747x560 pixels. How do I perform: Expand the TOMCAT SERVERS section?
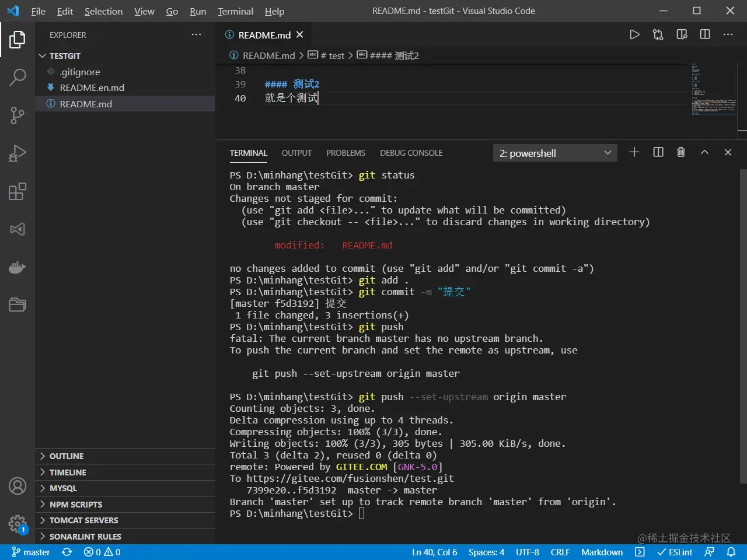click(125, 520)
